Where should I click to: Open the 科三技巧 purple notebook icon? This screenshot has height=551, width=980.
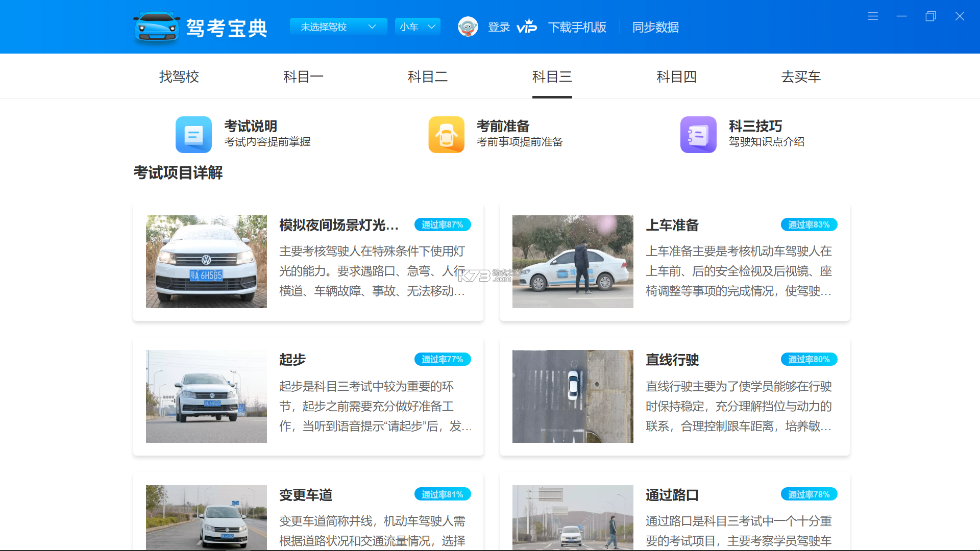(698, 135)
